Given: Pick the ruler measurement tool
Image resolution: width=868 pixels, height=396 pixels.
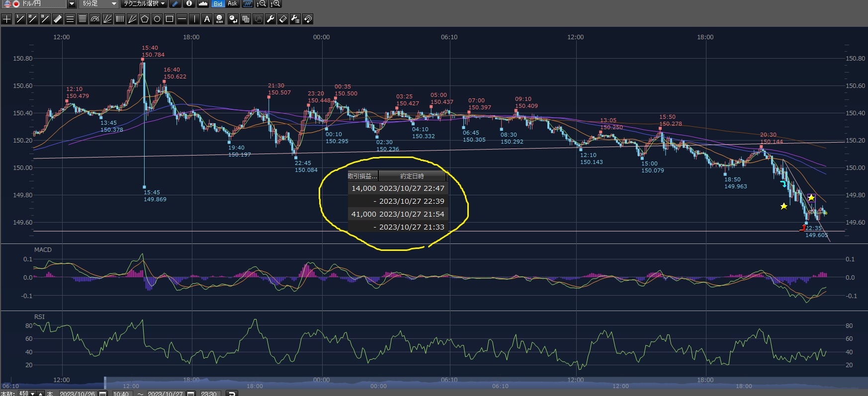Looking at the screenshot, I should click(57, 19).
